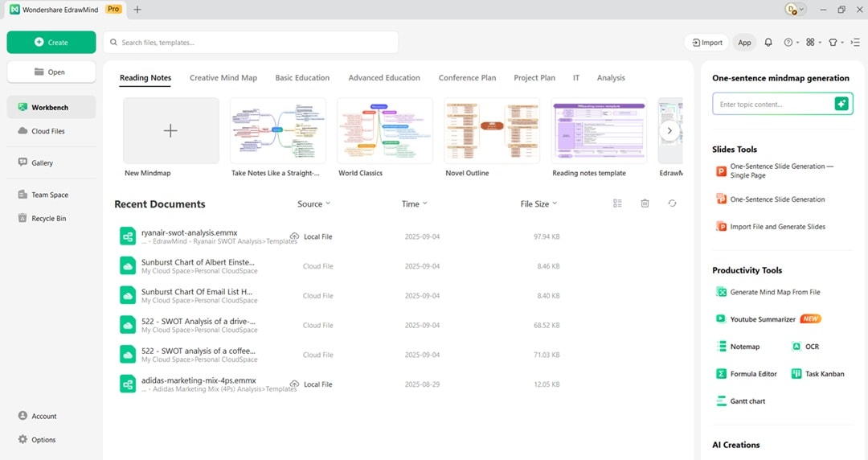
Task: Click the Enter topic content field
Action: [x=773, y=105]
